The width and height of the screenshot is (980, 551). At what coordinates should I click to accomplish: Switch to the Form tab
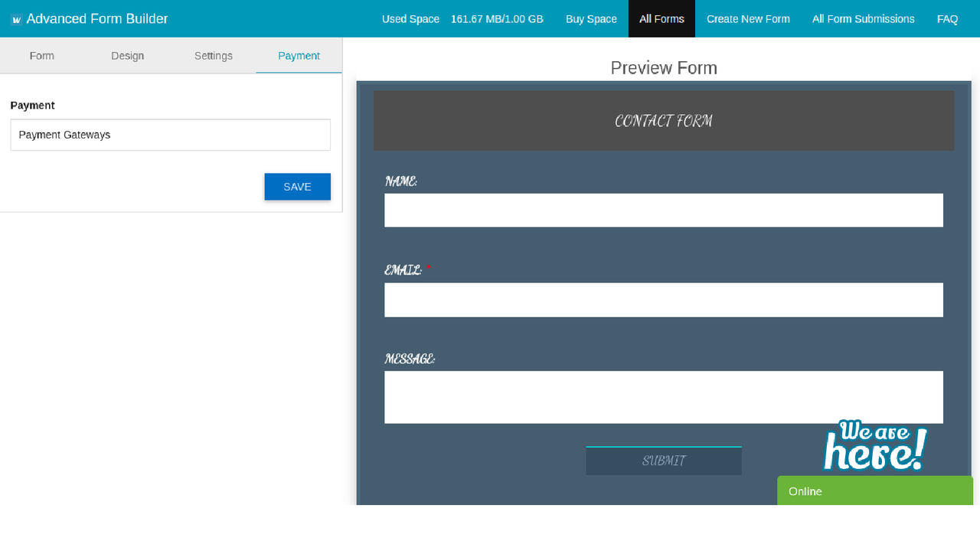[x=41, y=55]
